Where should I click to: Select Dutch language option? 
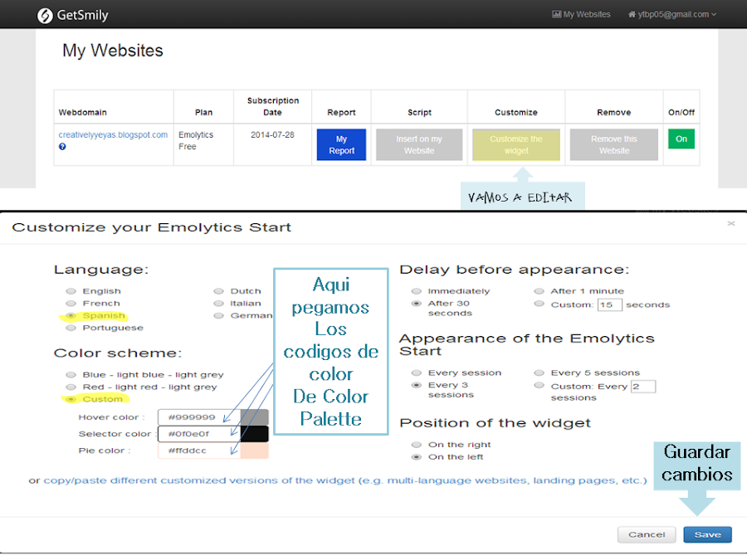(218, 291)
